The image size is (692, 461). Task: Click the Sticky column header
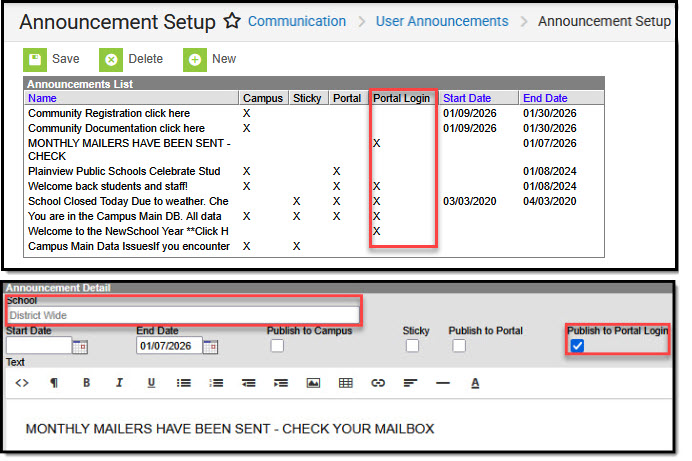(x=308, y=98)
